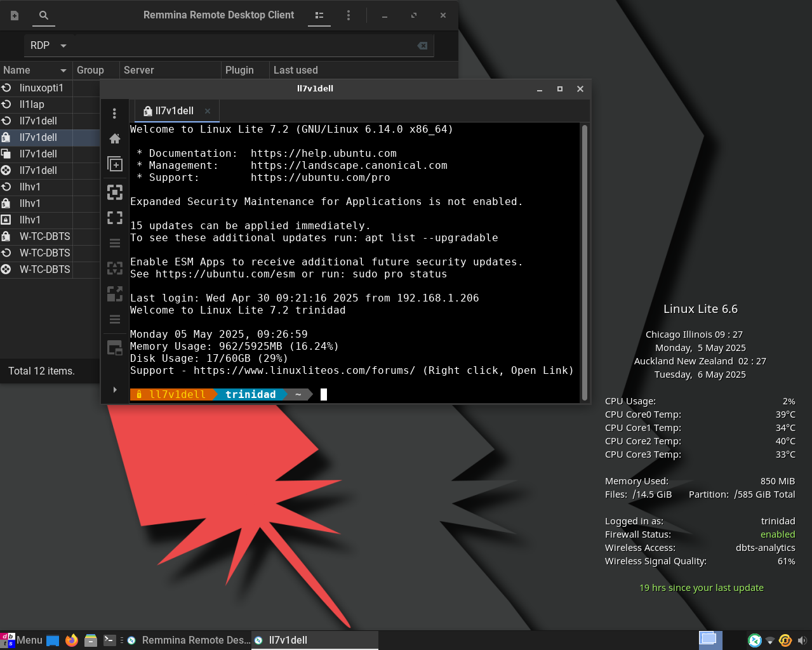Screen dimensions: 812x650
Task: Open the network indicator in the tray
Action: tap(770, 640)
